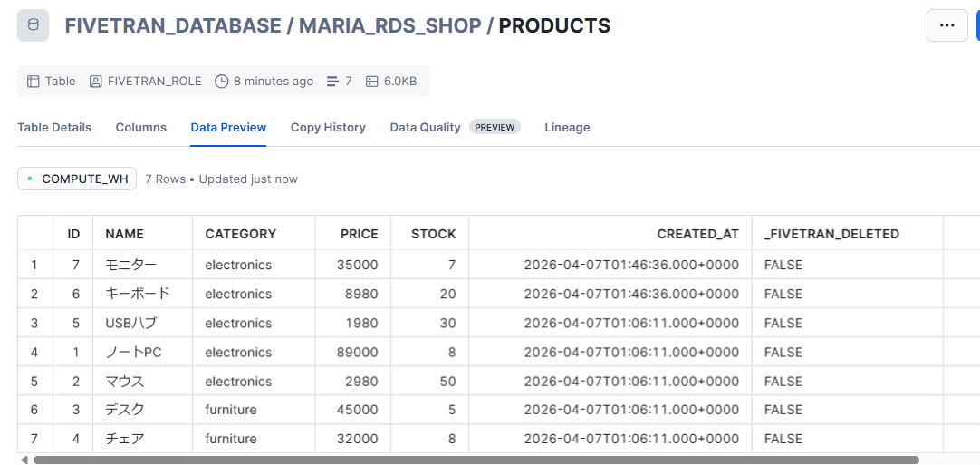Select the cell containing キーボード
980x465 pixels.
(x=138, y=294)
